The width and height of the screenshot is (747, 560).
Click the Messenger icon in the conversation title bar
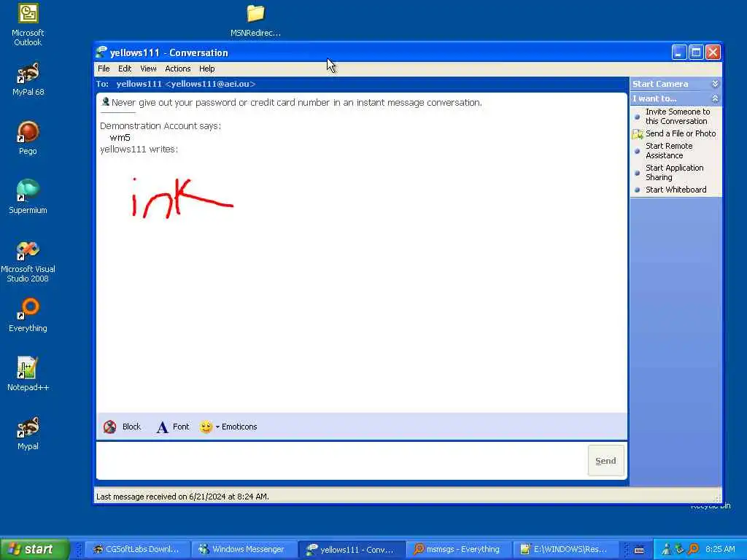[101, 52]
